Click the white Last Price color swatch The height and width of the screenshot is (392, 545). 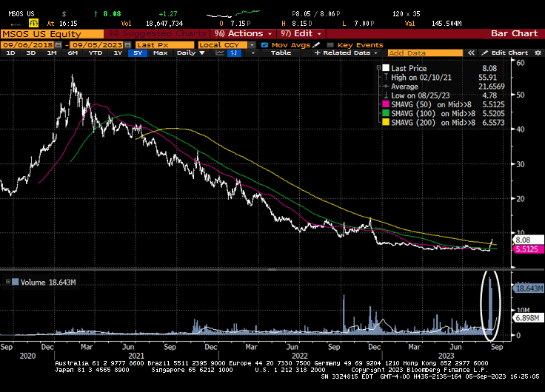click(386, 68)
